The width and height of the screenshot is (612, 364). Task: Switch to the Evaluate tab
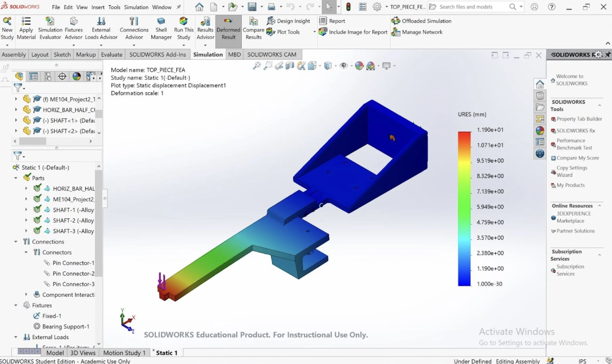click(x=111, y=55)
